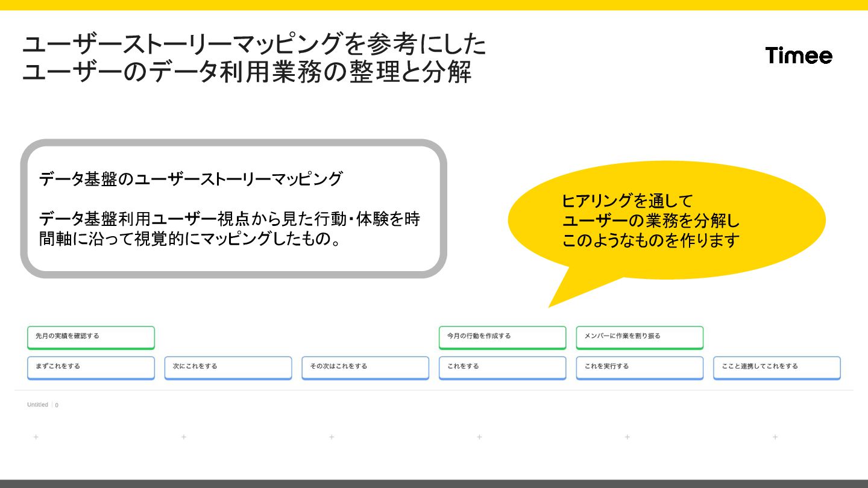The width and height of the screenshot is (868, 488).
Task: Select the 先月の実績を確認する green card
Action: 91,337
